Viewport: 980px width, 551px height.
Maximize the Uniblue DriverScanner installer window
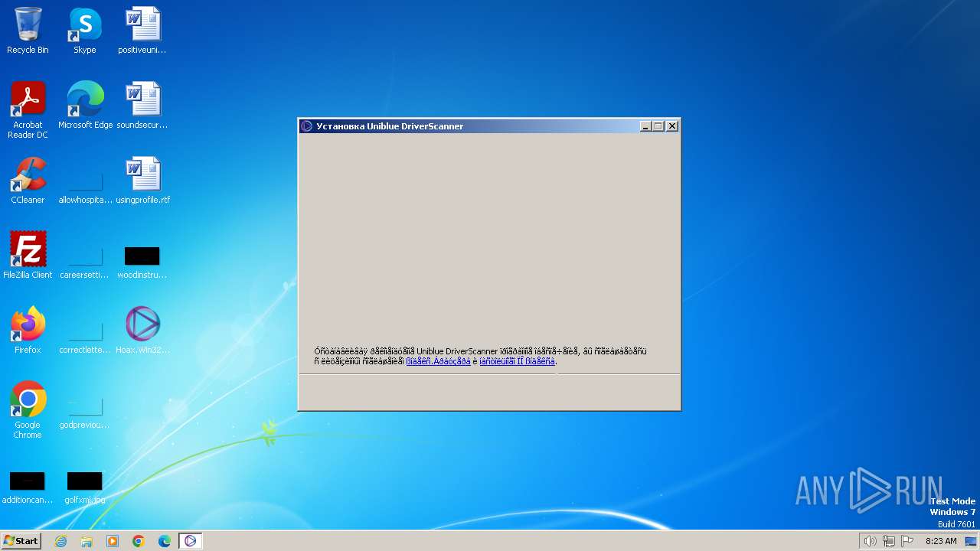[658, 126]
